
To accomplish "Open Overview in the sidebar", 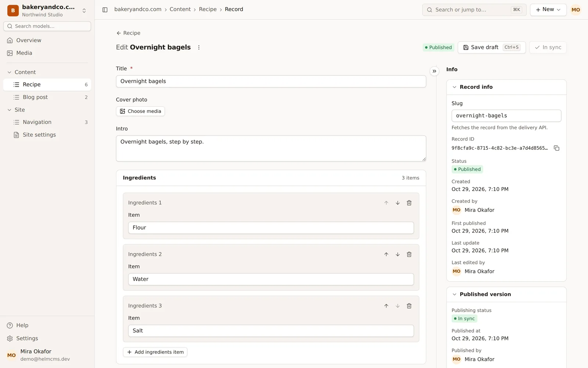I will click(x=47, y=40).
